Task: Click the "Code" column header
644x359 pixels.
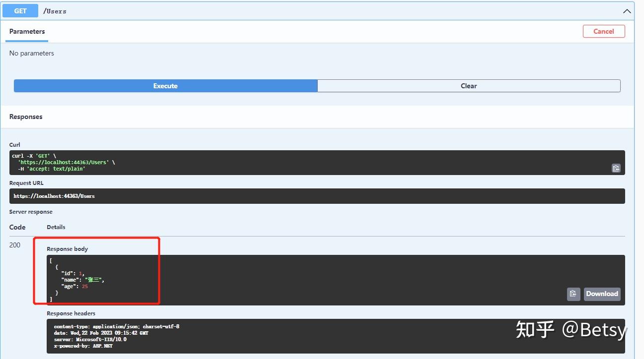Action: (17, 227)
